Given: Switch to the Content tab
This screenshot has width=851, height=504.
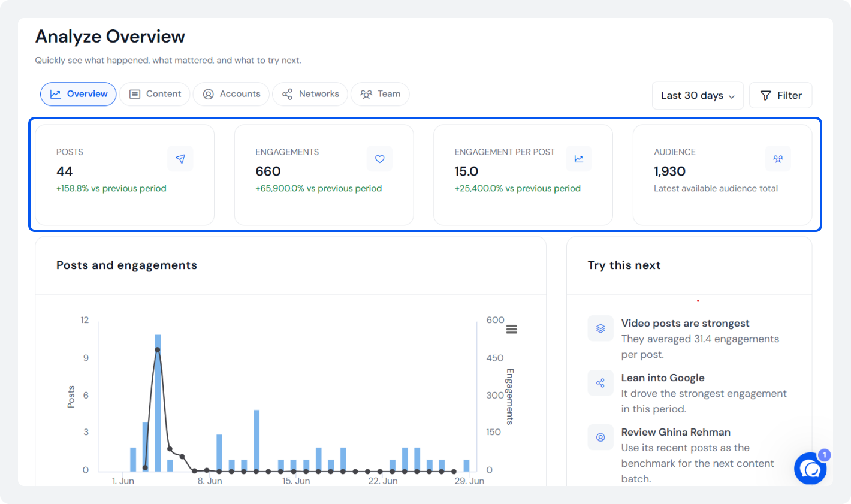Looking at the screenshot, I should [x=155, y=94].
